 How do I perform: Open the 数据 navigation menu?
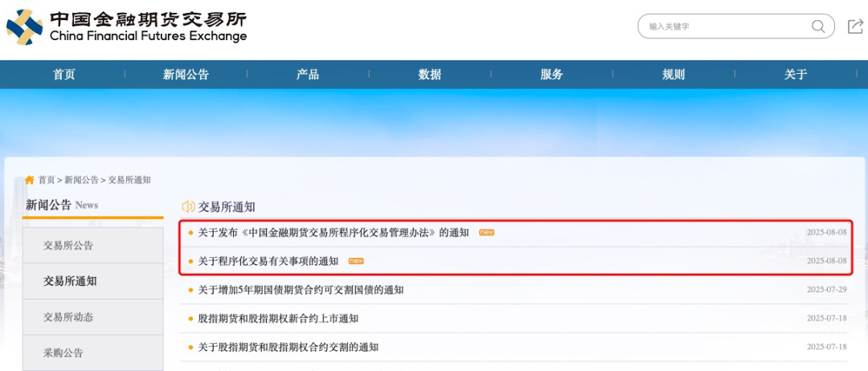point(429,74)
